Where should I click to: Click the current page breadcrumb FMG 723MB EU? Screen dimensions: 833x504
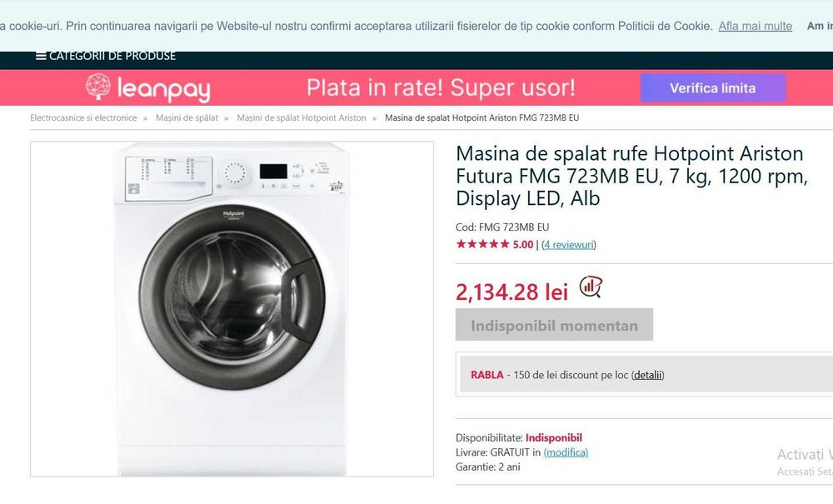[x=481, y=118]
